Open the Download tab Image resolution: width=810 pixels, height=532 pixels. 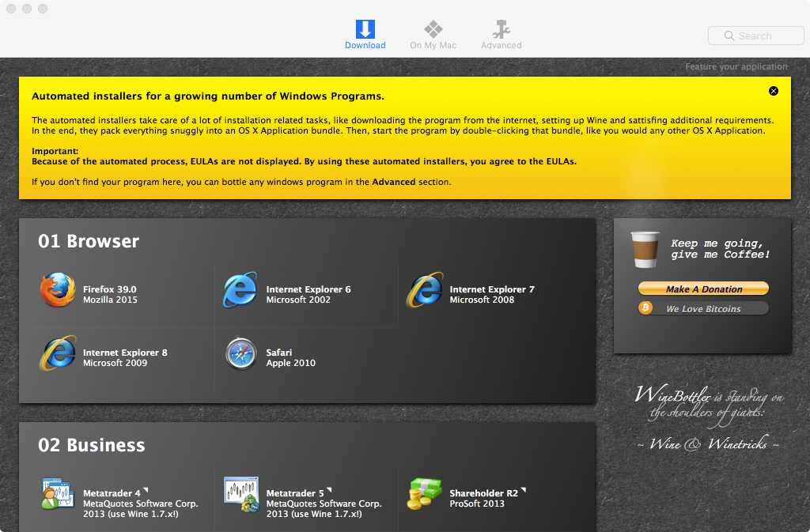[365, 35]
